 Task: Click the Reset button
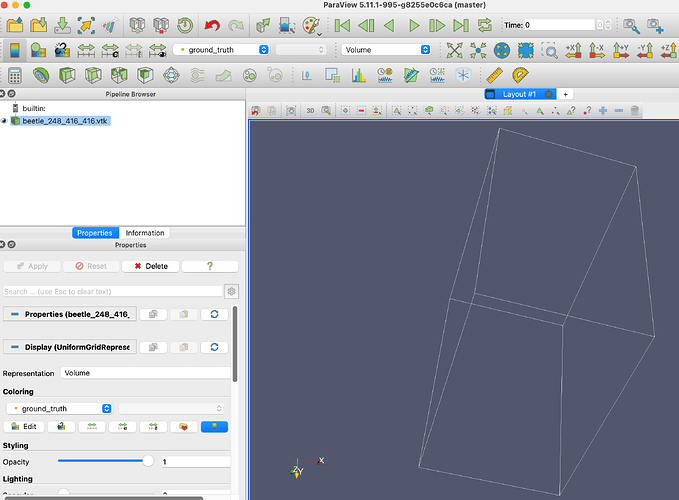pyautogui.click(x=91, y=266)
